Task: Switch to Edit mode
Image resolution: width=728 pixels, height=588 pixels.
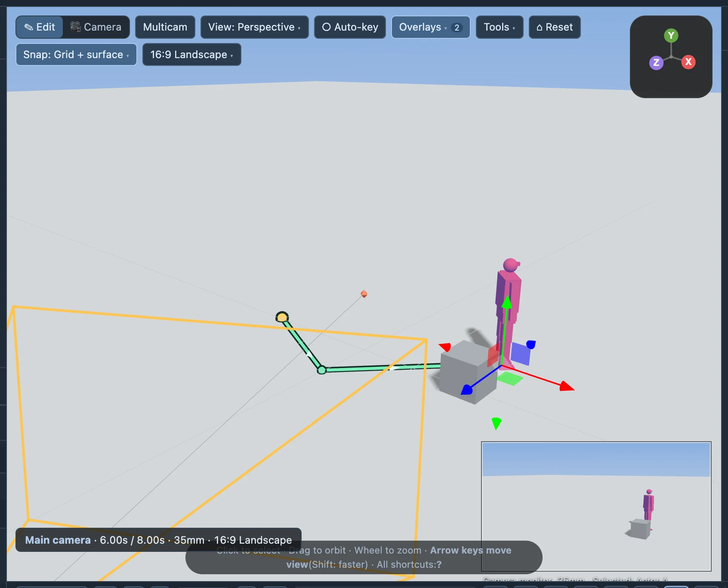Action: tap(40, 27)
